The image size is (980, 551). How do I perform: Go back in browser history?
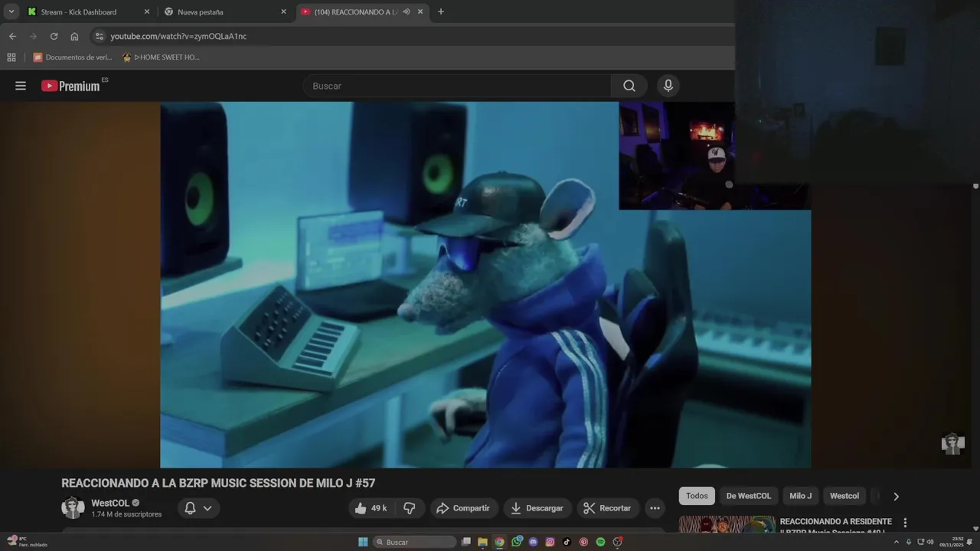pyautogui.click(x=12, y=36)
